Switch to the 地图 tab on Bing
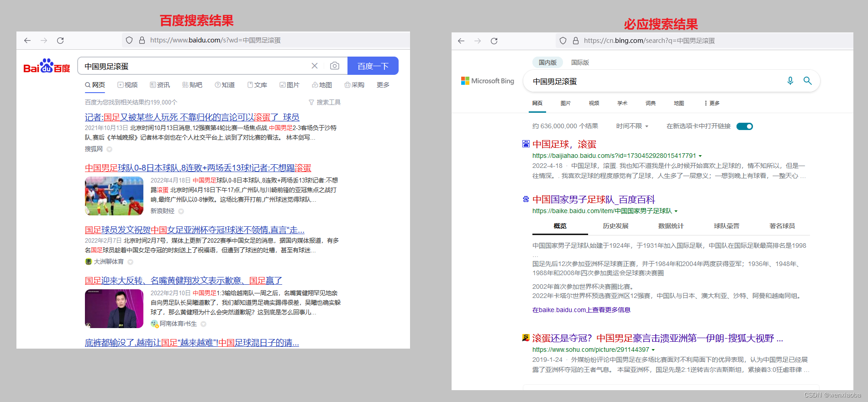This screenshot has height=402, width=868. pyautogui.click(x=679, y=103)
